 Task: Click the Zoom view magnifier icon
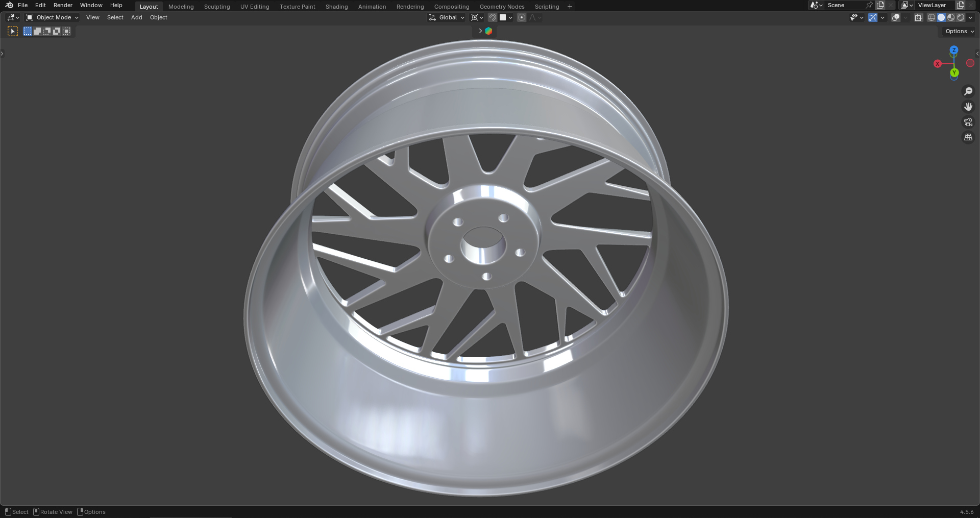point(968,91)
